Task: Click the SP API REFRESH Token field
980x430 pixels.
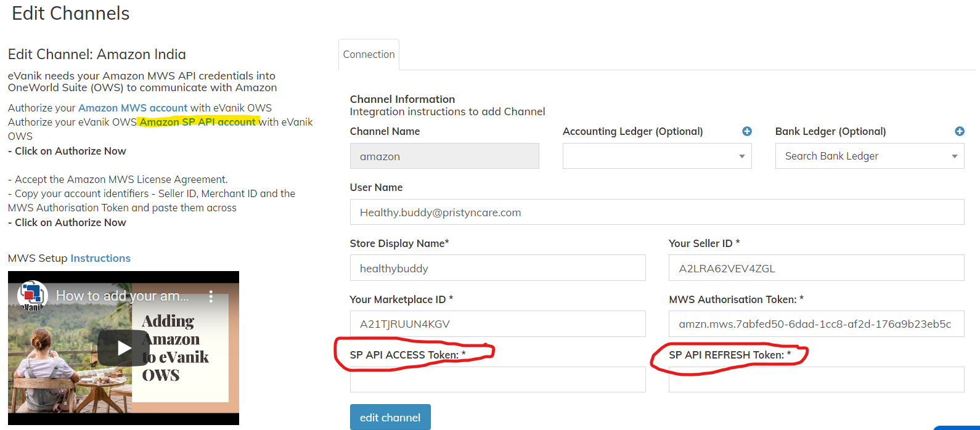Action: click(x=817, y=379)
